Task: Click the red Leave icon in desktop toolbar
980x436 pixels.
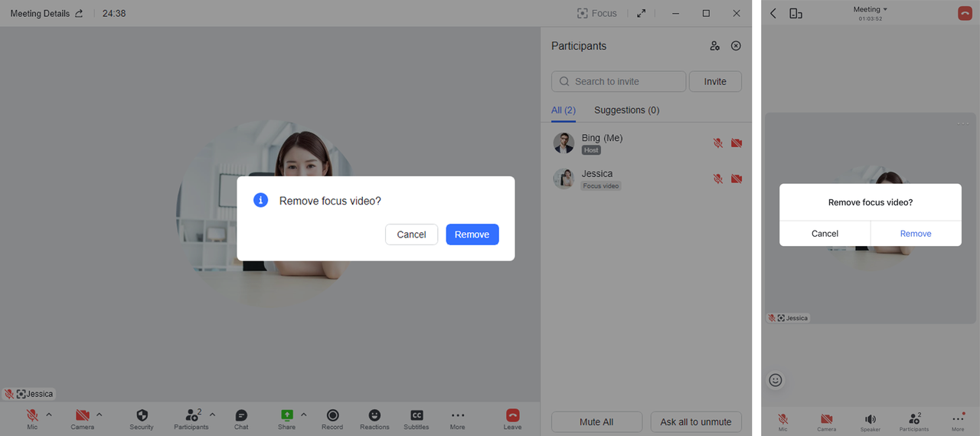Action: [512, 415]
